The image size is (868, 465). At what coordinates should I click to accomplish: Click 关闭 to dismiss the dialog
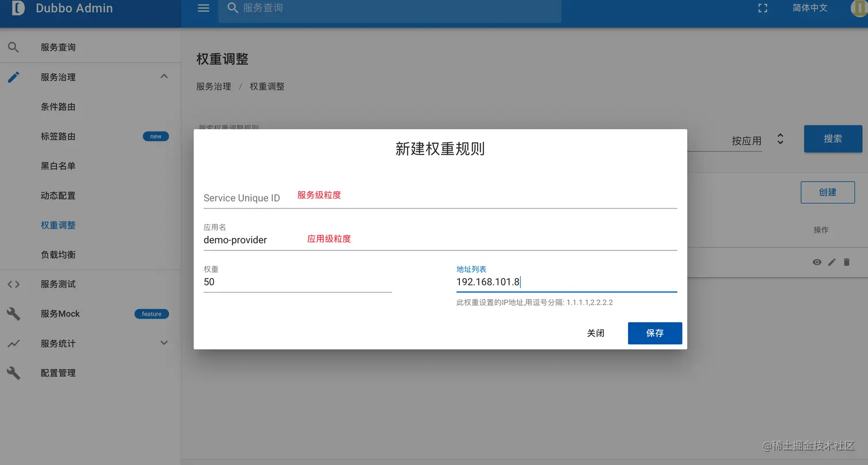click(x=595, y=333)
